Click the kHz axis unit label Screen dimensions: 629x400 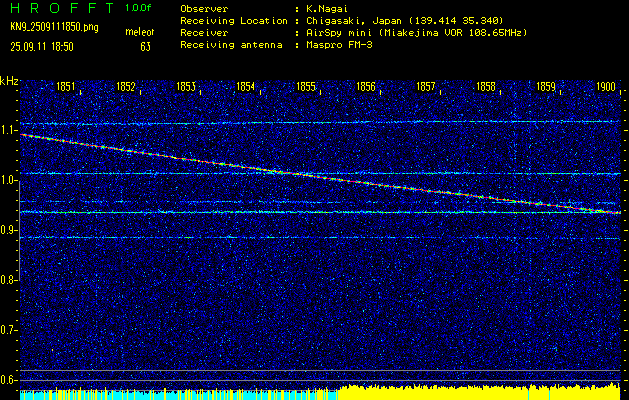pos(9,81)
